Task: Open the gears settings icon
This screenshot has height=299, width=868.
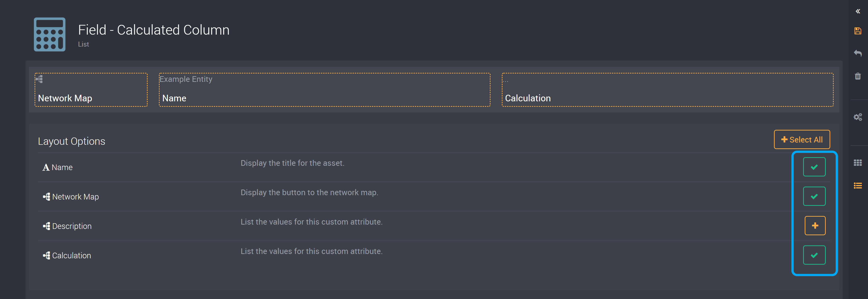Action: [x=858, y=117]
